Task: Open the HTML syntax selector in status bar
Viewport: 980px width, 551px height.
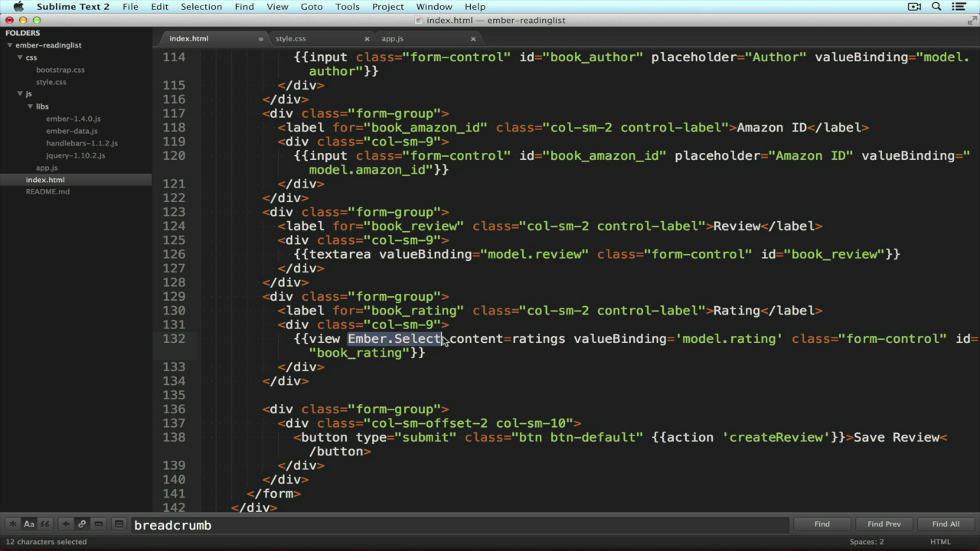Action: 940,542
